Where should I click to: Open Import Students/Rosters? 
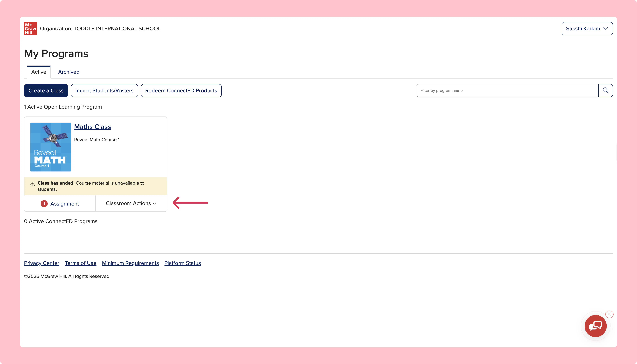pos(104,90)
